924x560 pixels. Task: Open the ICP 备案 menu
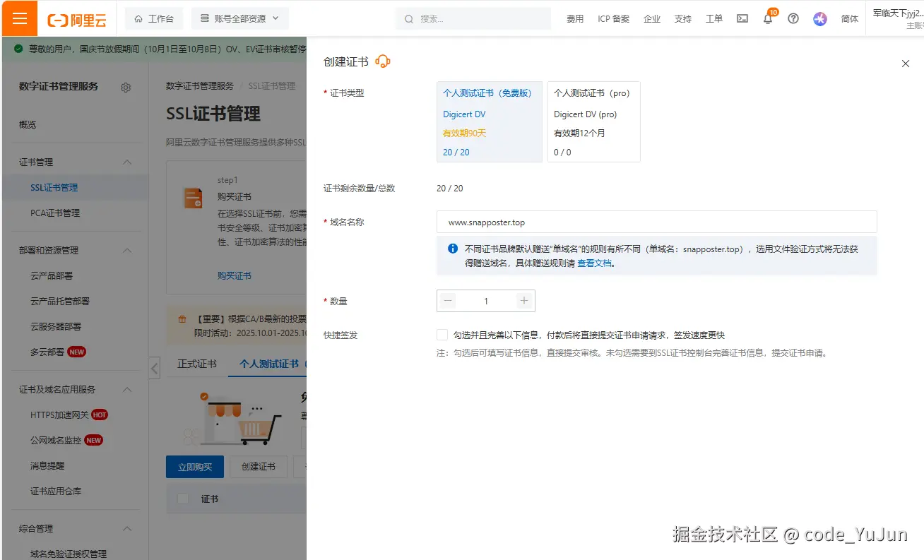point(613,19)
